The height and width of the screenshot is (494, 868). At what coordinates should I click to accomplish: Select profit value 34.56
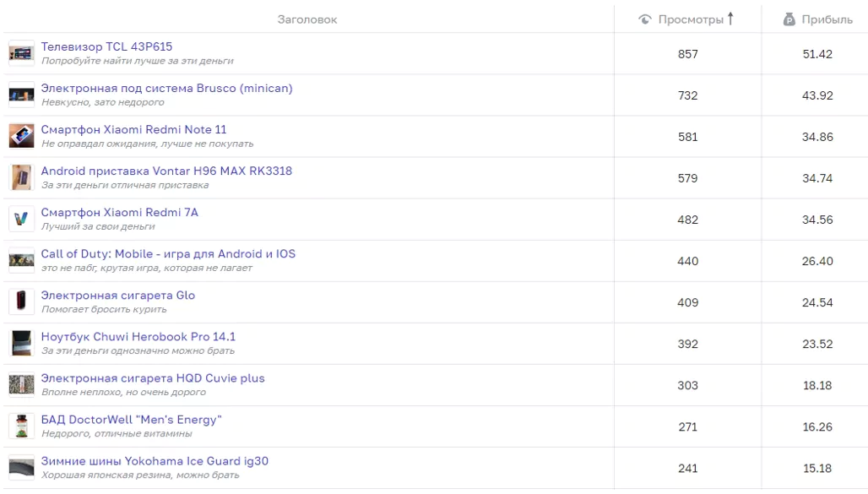pos(817,220)
